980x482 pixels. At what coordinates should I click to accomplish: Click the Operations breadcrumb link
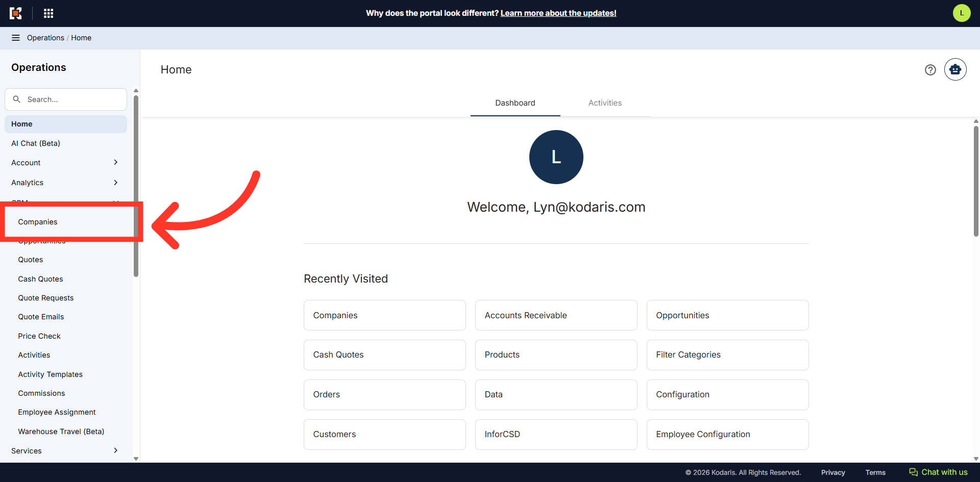coord(45,38)
